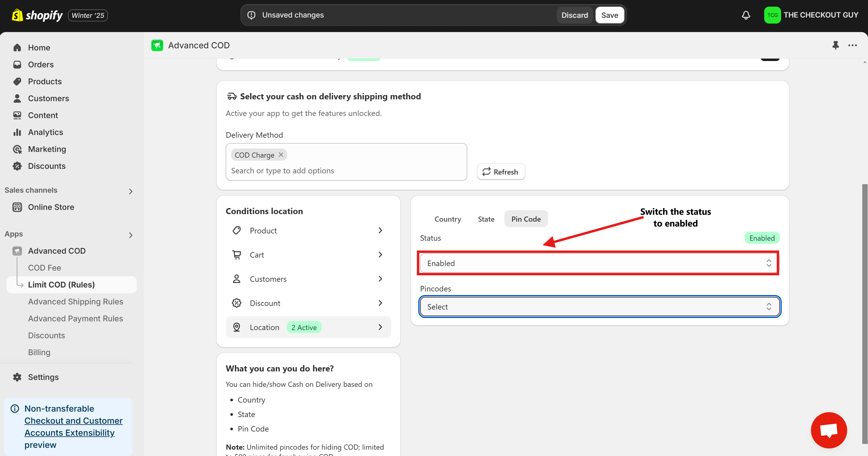Click the green Advanced COD header icon

(157, 45)
